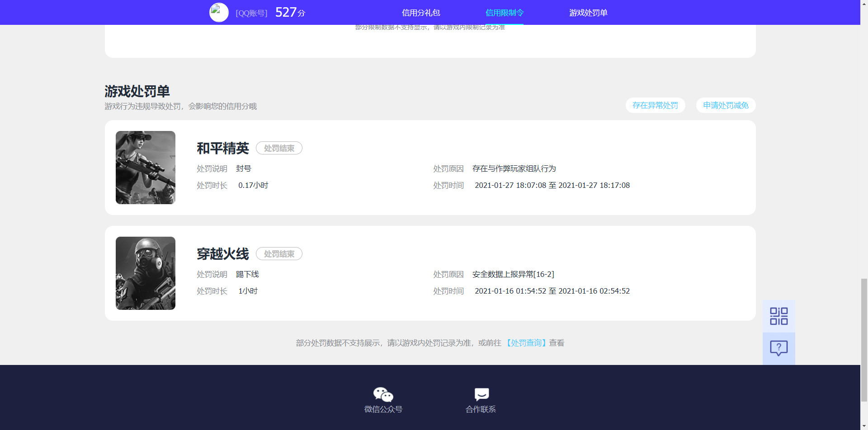This screenshot has width=868, height=430.
Task: Click the WeChat public account icon
Action: pos(383,394)
